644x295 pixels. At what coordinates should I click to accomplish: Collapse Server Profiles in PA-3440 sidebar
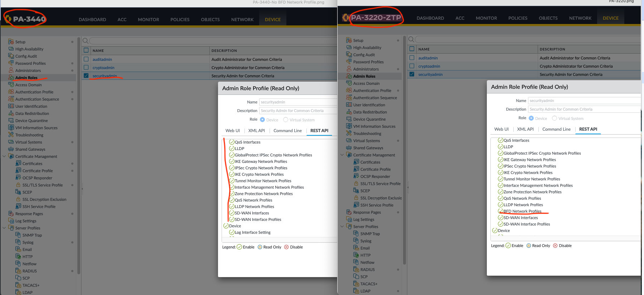(4, 228)
